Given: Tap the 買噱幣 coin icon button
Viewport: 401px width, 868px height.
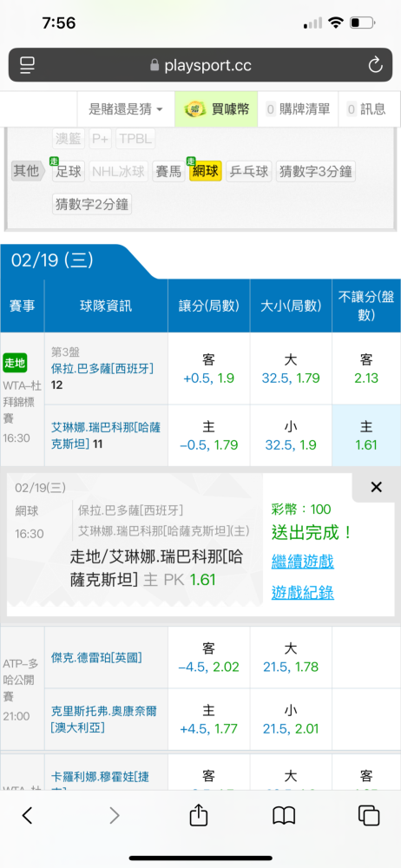Looking at the screenshot, I should click(x=216, y=109).
